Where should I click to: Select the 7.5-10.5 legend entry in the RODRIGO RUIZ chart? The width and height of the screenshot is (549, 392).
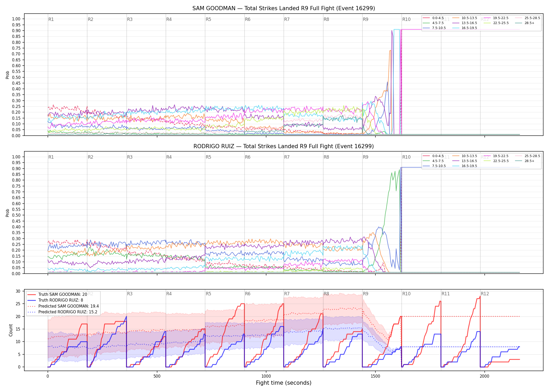(x=434, y=166)
